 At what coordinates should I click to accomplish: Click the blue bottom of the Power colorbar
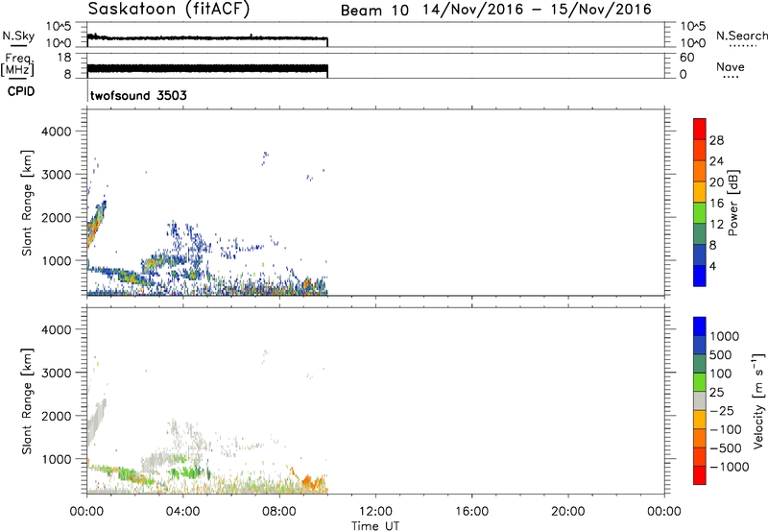pos(700,276)
